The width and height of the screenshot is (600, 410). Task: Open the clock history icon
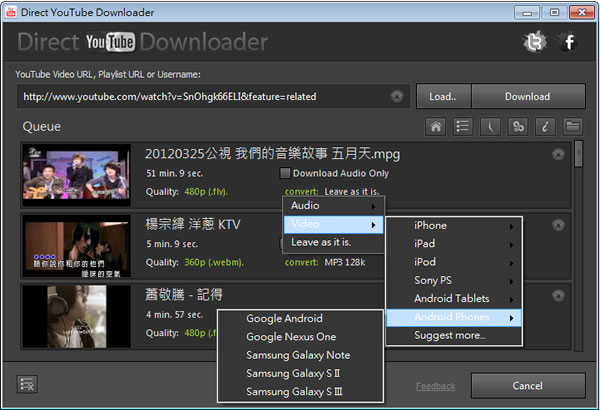pyautogui.click(x=491, y=126)
